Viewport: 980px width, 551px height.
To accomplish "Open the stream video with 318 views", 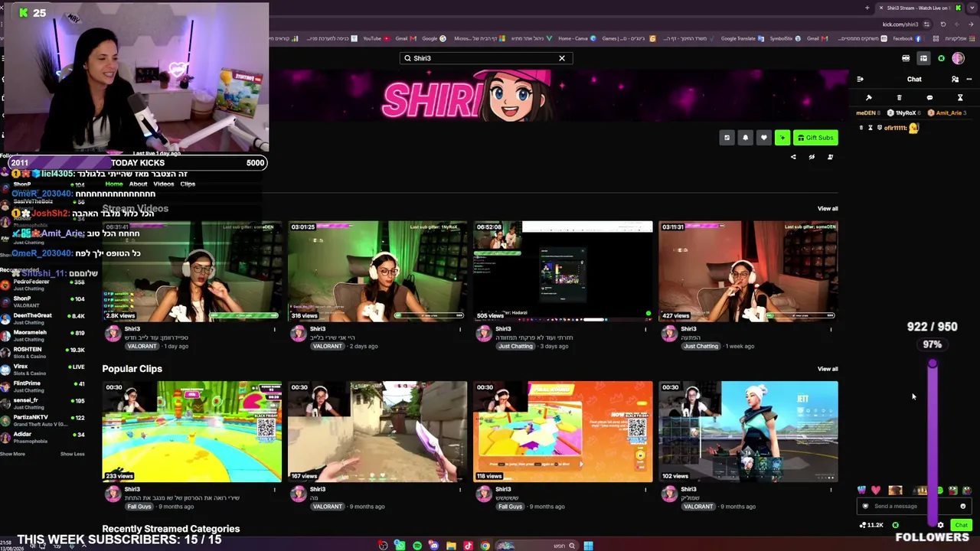I will click(377, 271).
